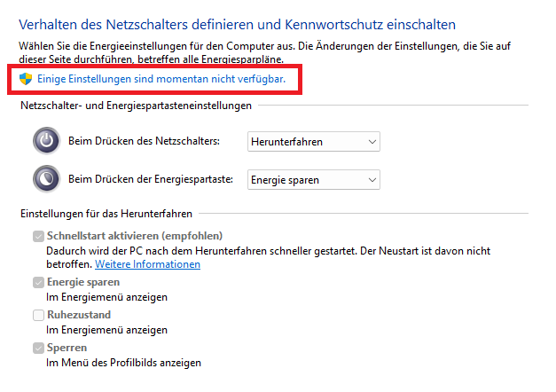Expand the Energiespartaste 'Energie sparen' dropdown
The image size is (556, 392).
point(313,180)
